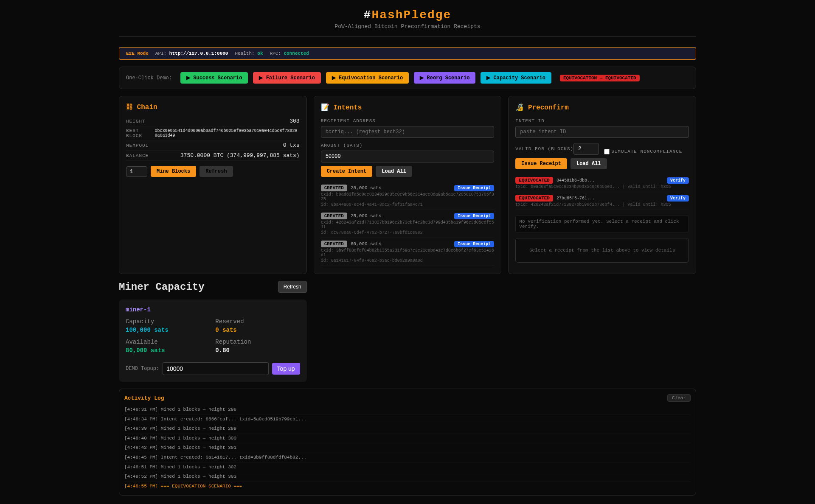Verify receipt 844581b6-dbb
The height and width of the screenshot is (504, 815).
pyautogui.click(x=677, y=180)
